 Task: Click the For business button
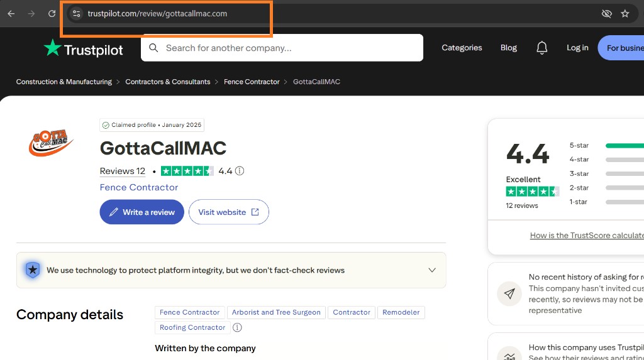[x=621, y=48]
